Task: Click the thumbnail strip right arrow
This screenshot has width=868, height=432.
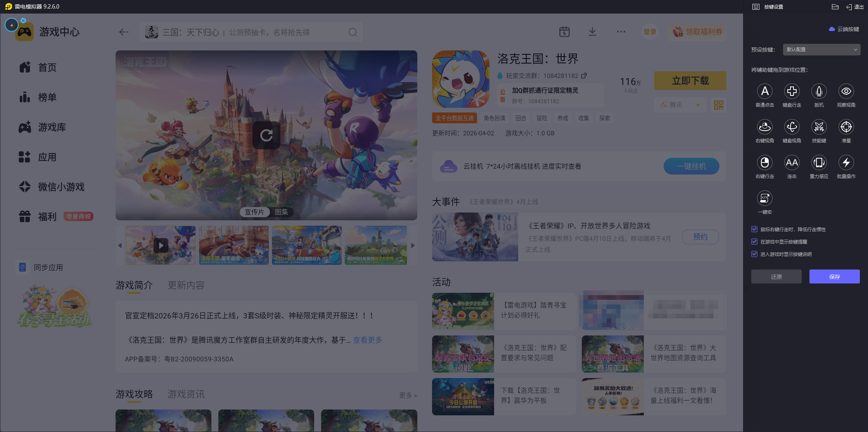Action: coord(413,245)
